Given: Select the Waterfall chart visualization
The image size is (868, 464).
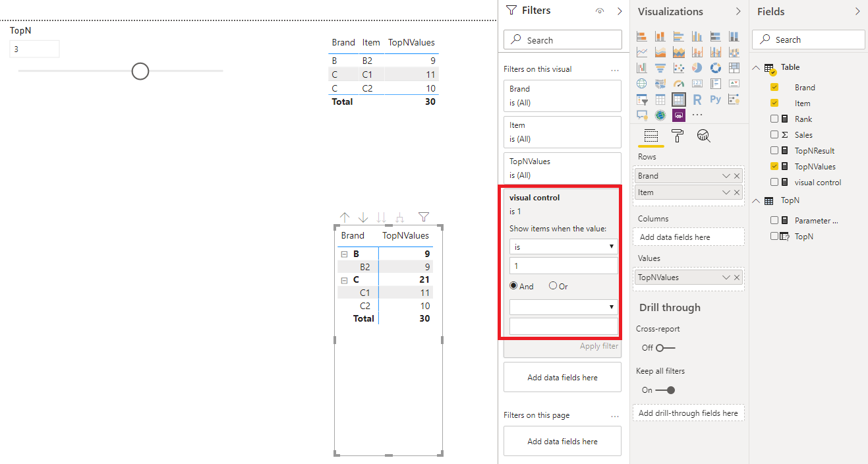Looking at the screenshot, I should tap(642, 68).
